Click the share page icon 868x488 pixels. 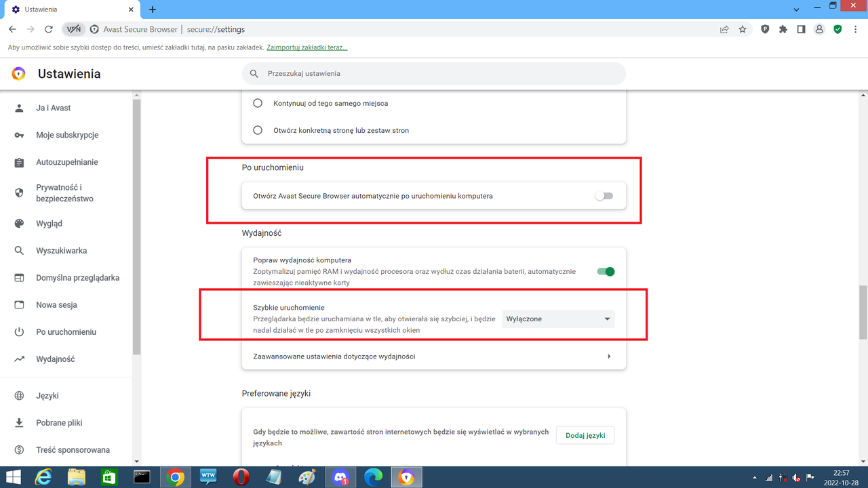point(724,29)
